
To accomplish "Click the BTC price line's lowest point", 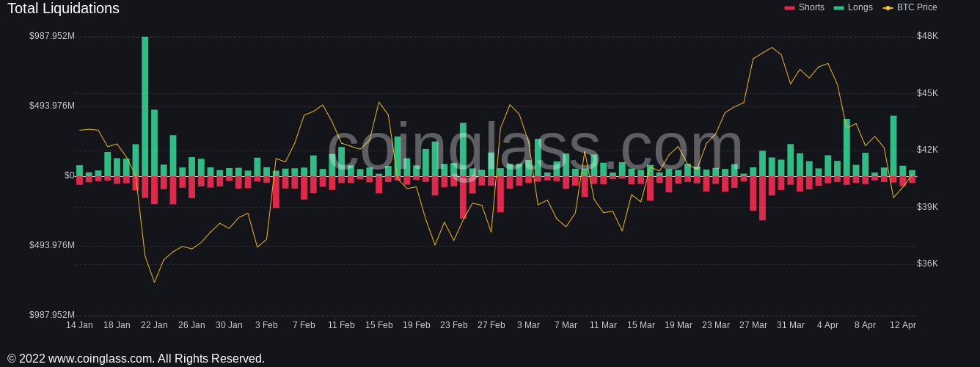I will pyautogui.click(x=154, y=282).
